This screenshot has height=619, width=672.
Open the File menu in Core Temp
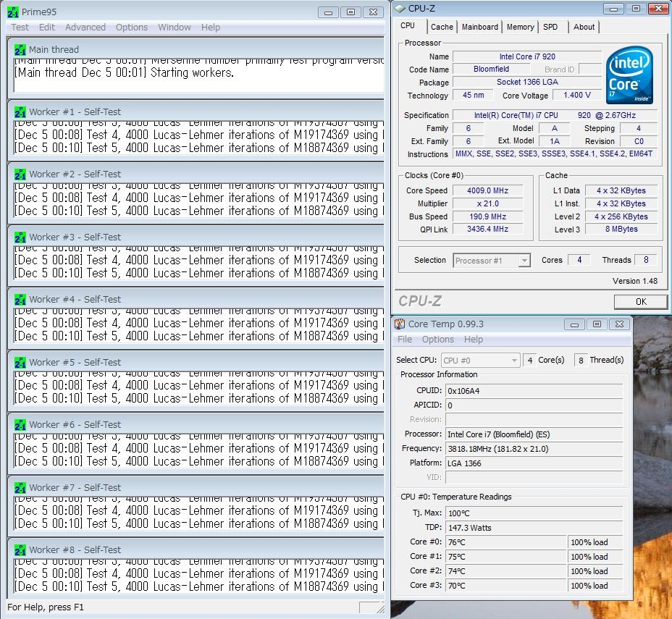click(405, 340)
